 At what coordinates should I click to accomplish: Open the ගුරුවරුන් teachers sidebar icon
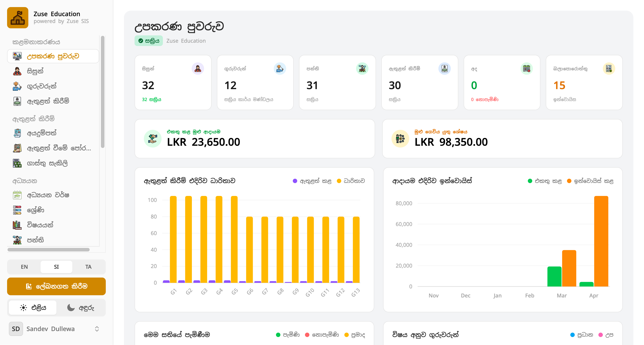pos(17,86)
